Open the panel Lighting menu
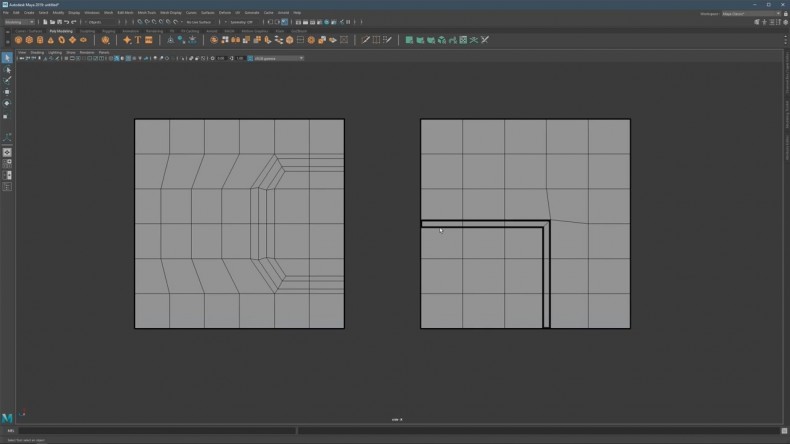790x444 pixels. click(55, 52)
